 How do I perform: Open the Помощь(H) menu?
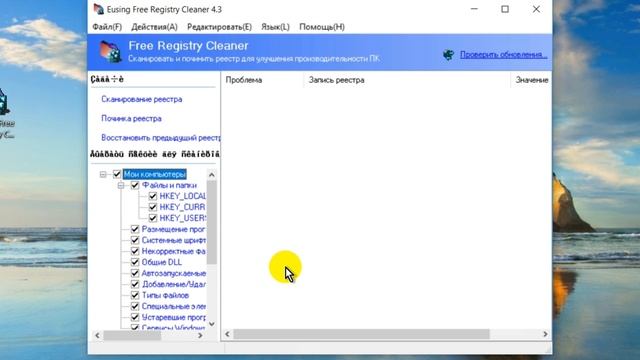tap(322, 27)
